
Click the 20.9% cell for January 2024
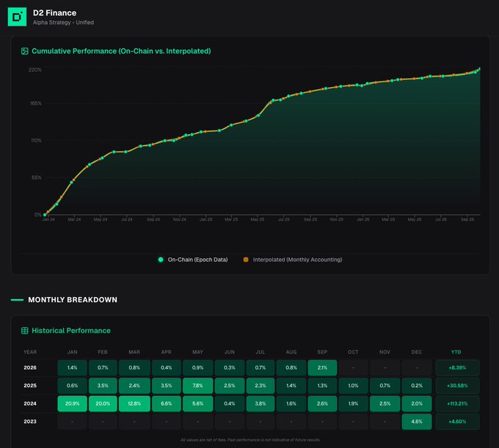[72, 403]
